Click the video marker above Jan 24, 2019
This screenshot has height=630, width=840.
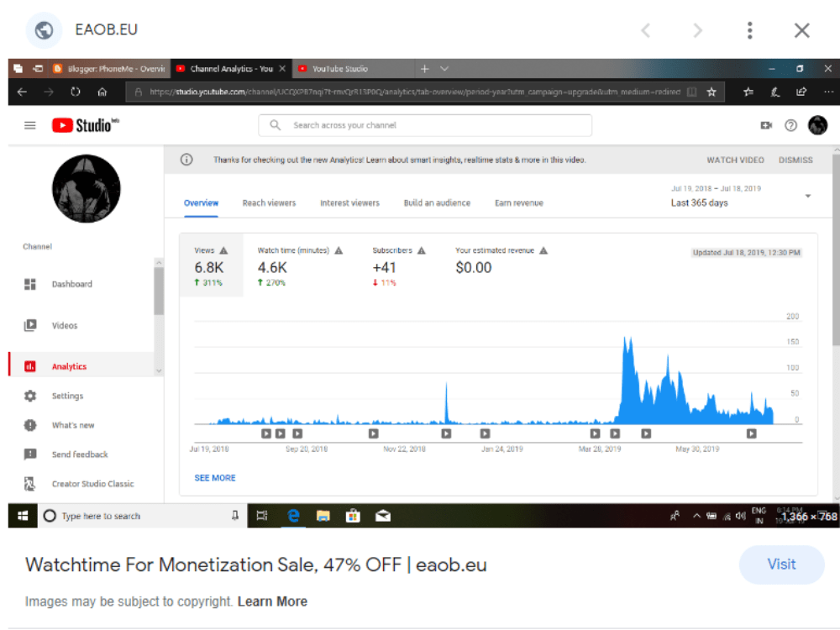[485, 433]
